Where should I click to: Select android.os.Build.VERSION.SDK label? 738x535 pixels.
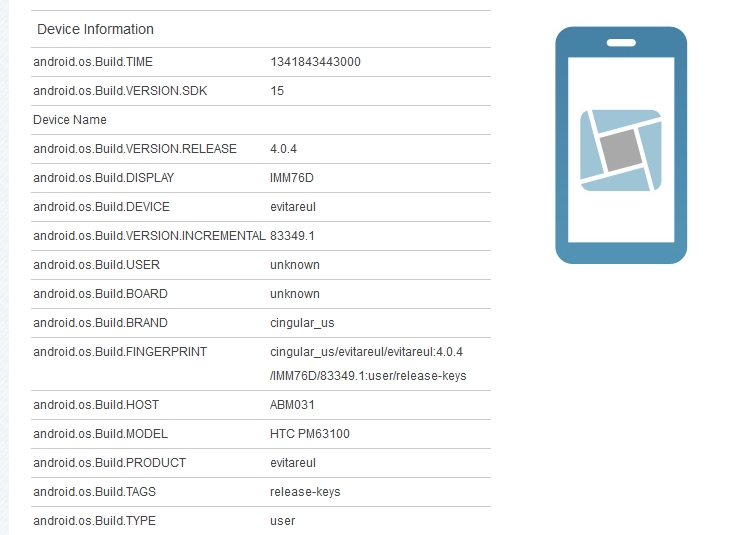coord(120,91)
